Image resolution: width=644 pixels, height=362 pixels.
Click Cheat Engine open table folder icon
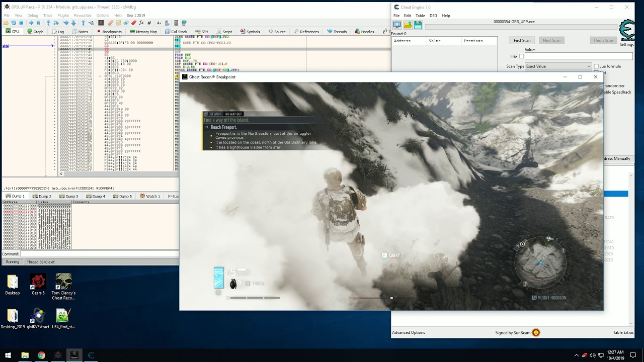[408, 25]
